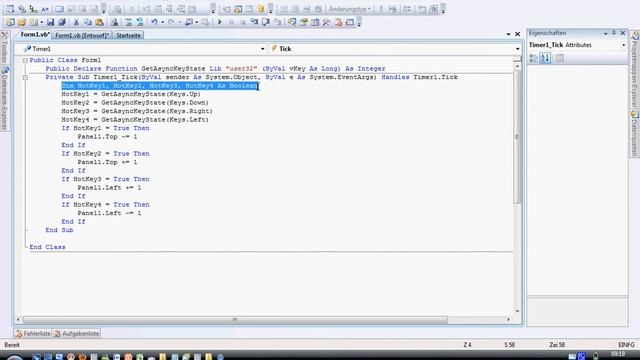The width and height of the screenshot is (640, 360).
Task: Click the Pause debugging icon
Action: coord(231,22)
